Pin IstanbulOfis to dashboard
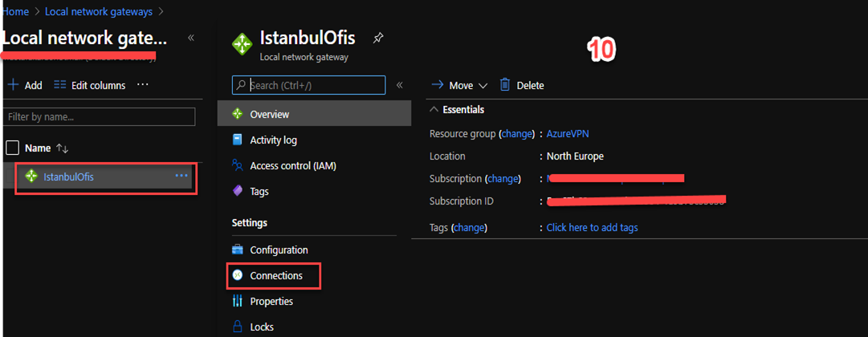 point(378,38)
